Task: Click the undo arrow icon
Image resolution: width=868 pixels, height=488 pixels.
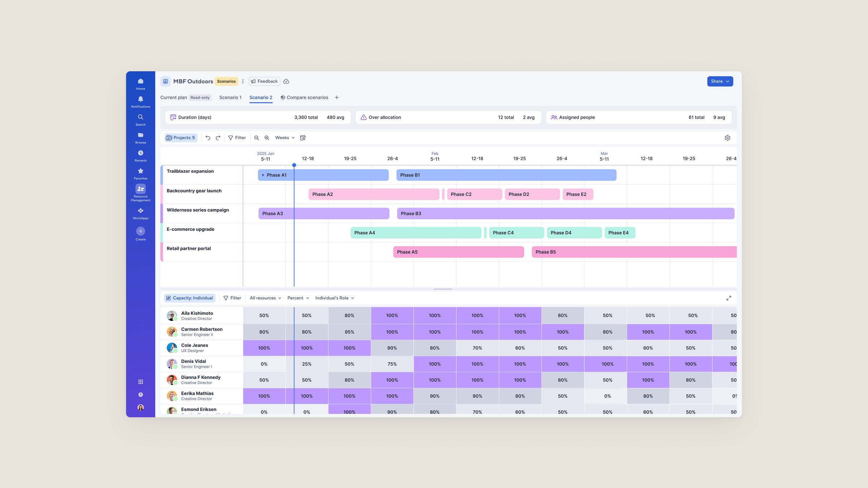Action: coord(208,138)
